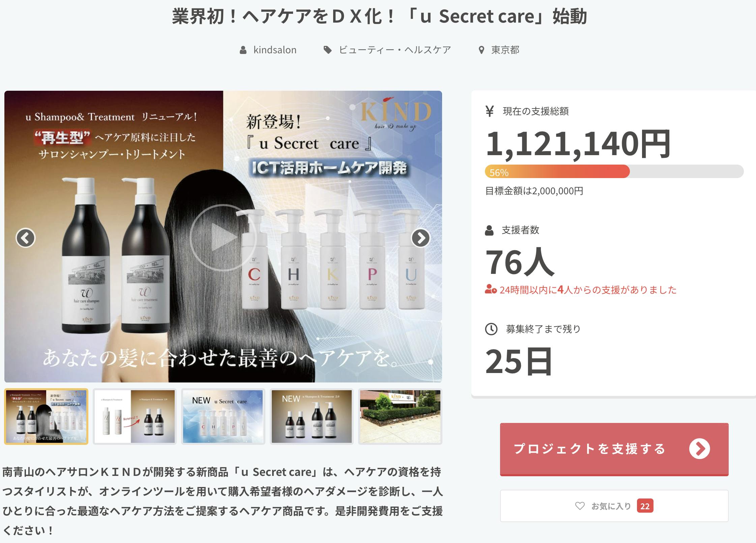
Task: Select the Renewal bottles comparison thumbnail
Action: [x=135, y=417]
